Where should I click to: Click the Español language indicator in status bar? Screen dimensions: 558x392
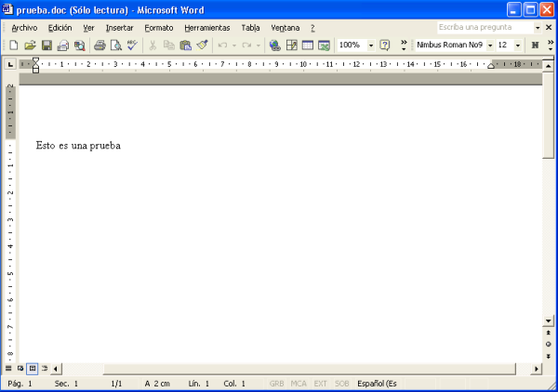click(377, 384)
